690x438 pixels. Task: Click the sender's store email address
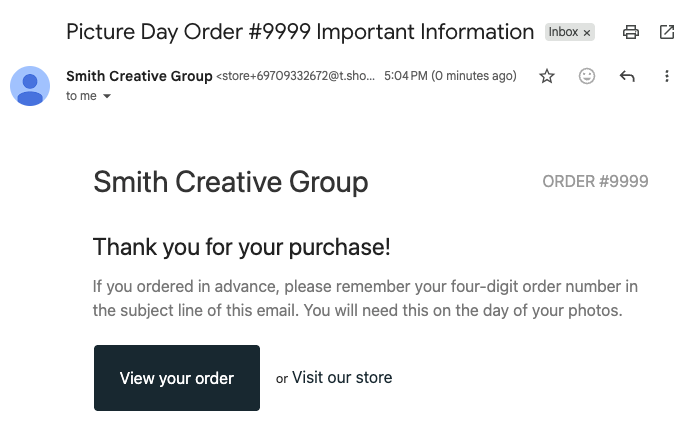(295, 77)
